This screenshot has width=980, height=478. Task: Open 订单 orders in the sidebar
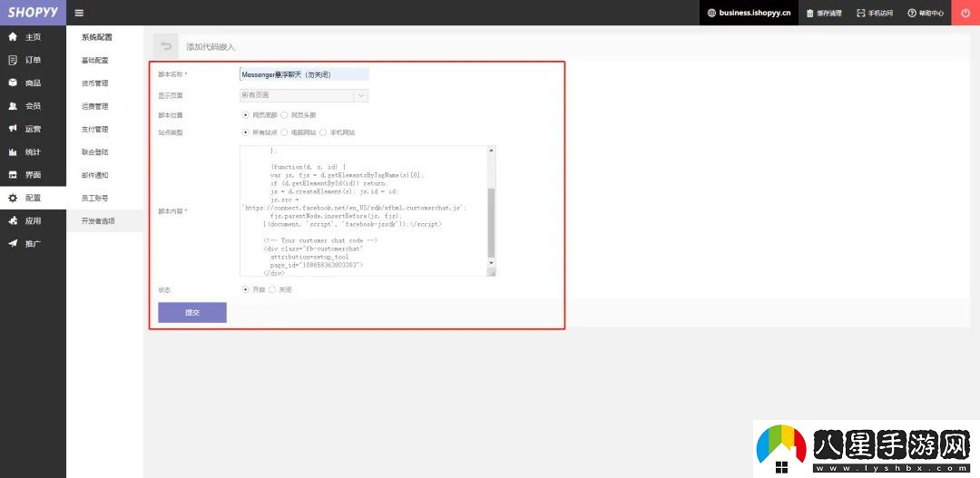click(33, 60)
